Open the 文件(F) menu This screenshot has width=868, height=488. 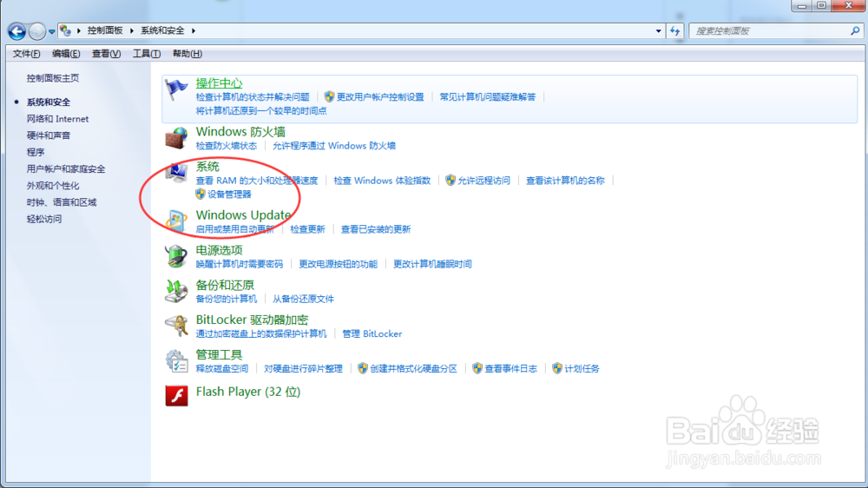tap(26, 54)
